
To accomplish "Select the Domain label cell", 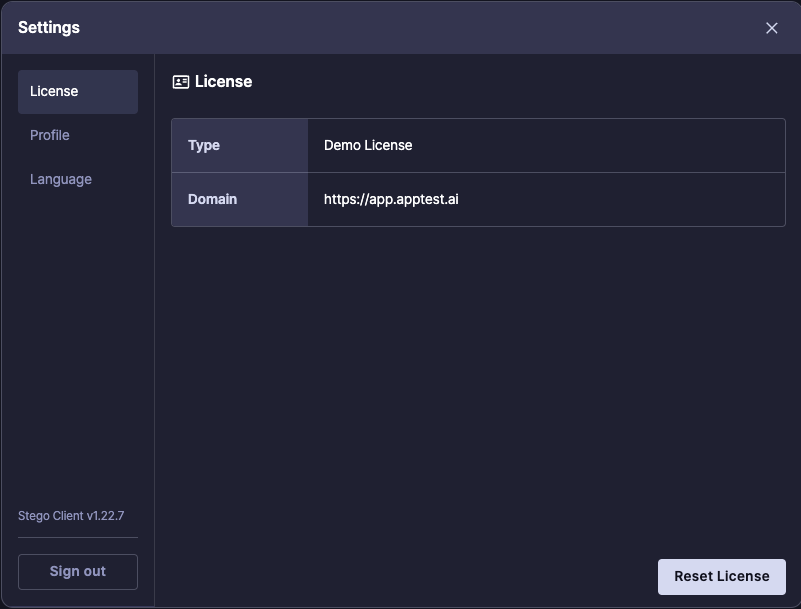I will 239,199.
